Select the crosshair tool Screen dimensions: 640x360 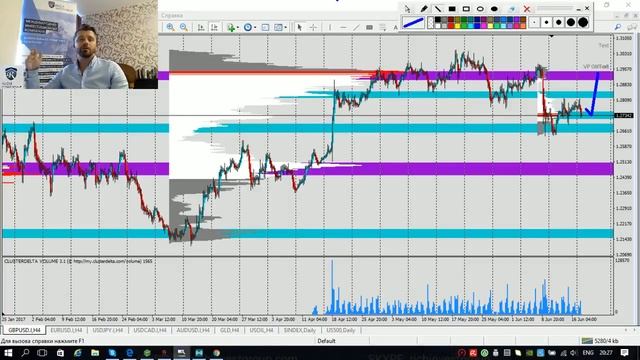coord(313,27)
